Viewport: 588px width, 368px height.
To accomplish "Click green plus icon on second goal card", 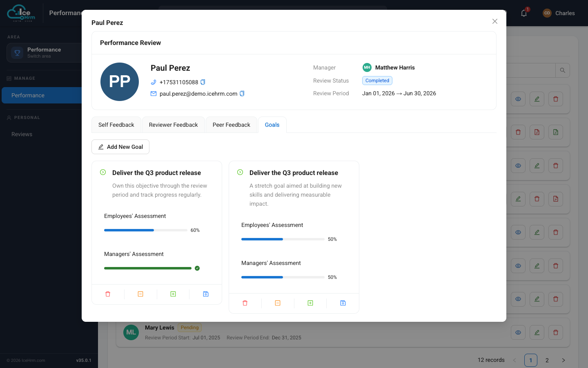I will (310, 303).
